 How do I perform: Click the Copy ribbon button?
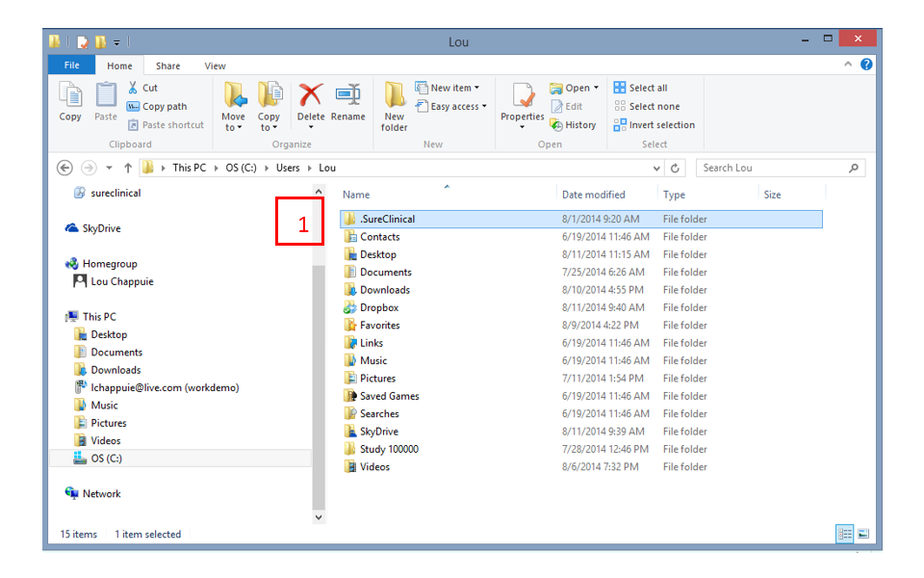70,101
